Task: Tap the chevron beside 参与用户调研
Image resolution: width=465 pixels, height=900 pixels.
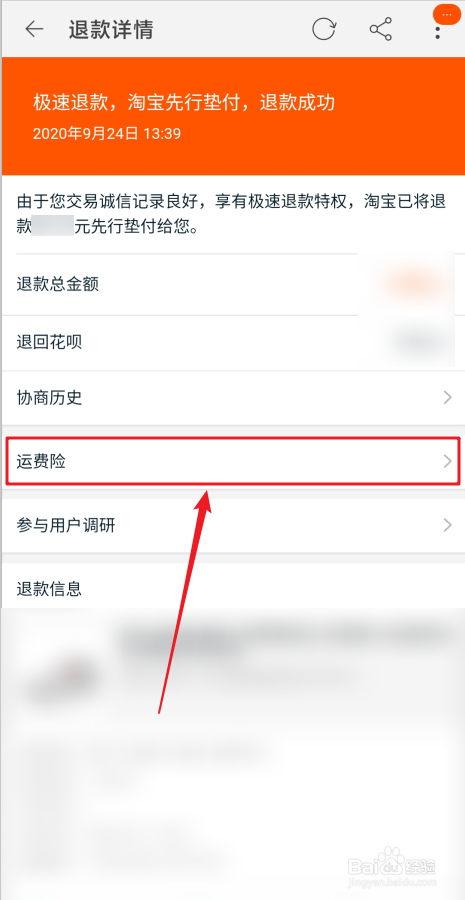Action: point(448,525)
